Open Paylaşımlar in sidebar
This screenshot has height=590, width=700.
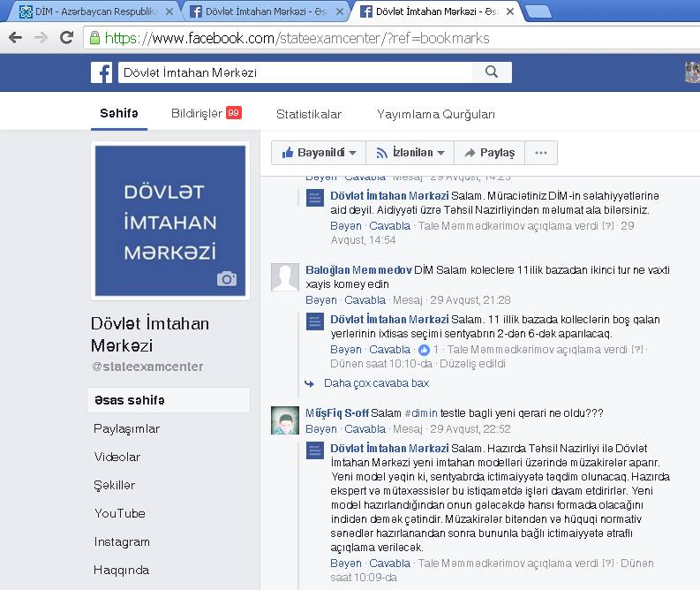point(127,428)
